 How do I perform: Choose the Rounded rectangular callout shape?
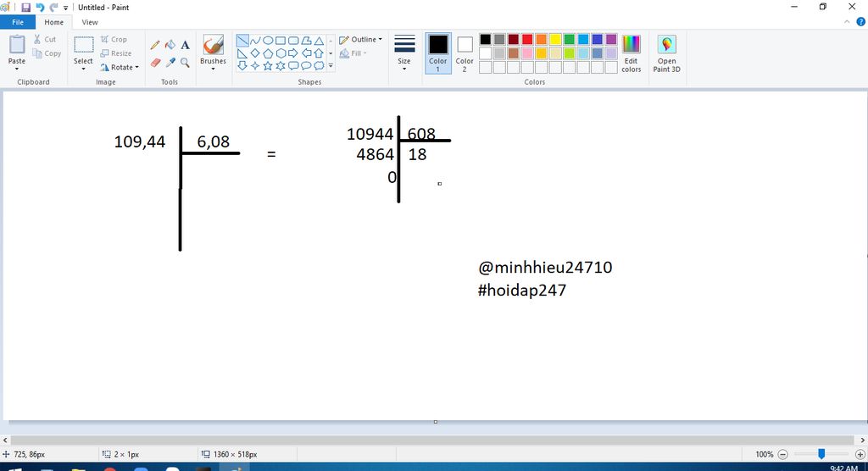pyautogui.click(x=293, y=66)
